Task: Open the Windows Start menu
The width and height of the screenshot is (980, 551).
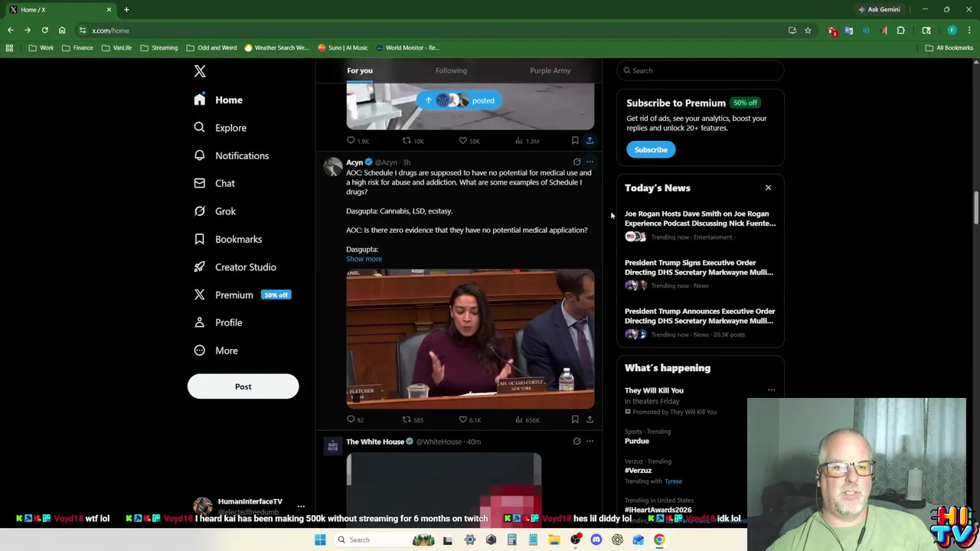Action: pyautogui.click(x=320, y=540)
